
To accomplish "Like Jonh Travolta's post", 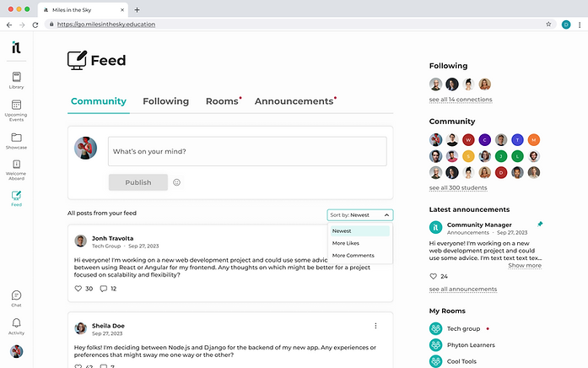I will click(x=78, y=289).
